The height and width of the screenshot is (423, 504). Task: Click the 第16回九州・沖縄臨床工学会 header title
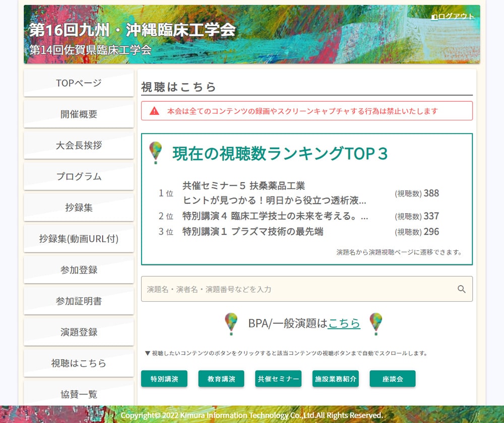[133, 30]
